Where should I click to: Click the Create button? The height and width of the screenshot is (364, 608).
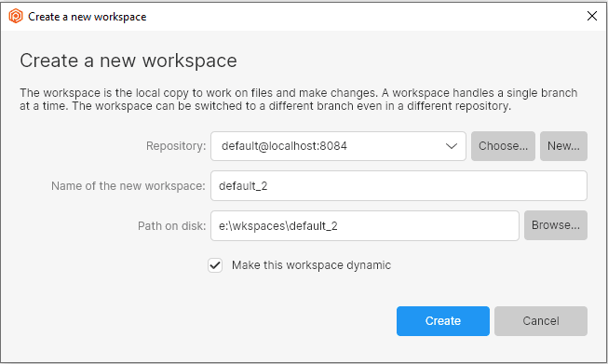coord(443,321)
